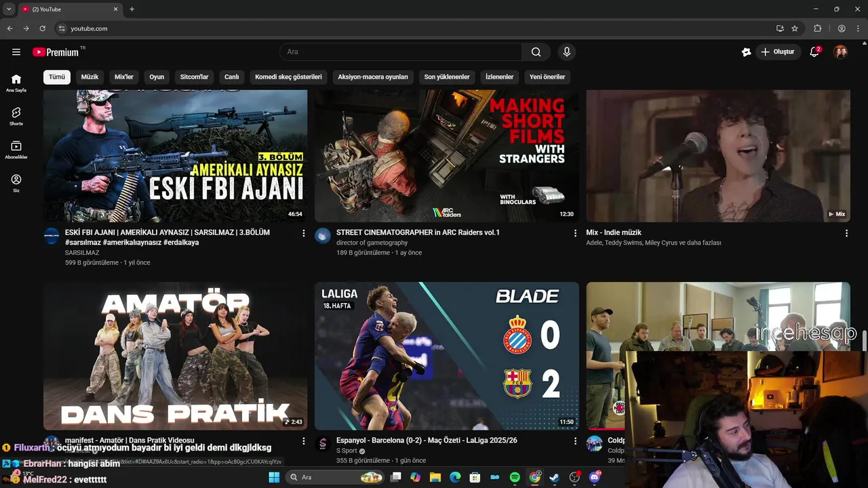Image resolution: width=868 pixels, height=488 pixels.
Task: Open options for Mix - Indie müzik
Action: pyautogui.click(x=846, y=233)
